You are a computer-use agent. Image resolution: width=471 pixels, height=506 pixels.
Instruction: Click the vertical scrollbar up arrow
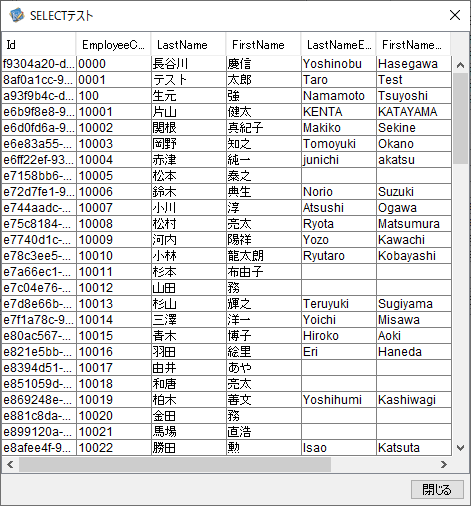tap(460, 65)
